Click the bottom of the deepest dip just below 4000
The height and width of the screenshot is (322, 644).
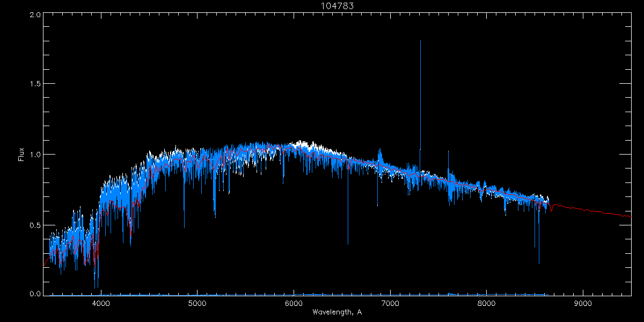pos(95,288)
